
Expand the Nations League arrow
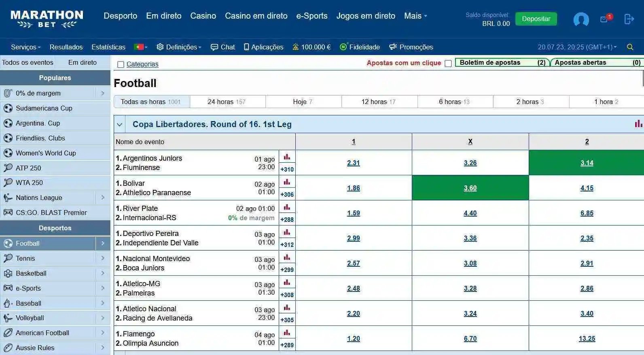[103, 198]
